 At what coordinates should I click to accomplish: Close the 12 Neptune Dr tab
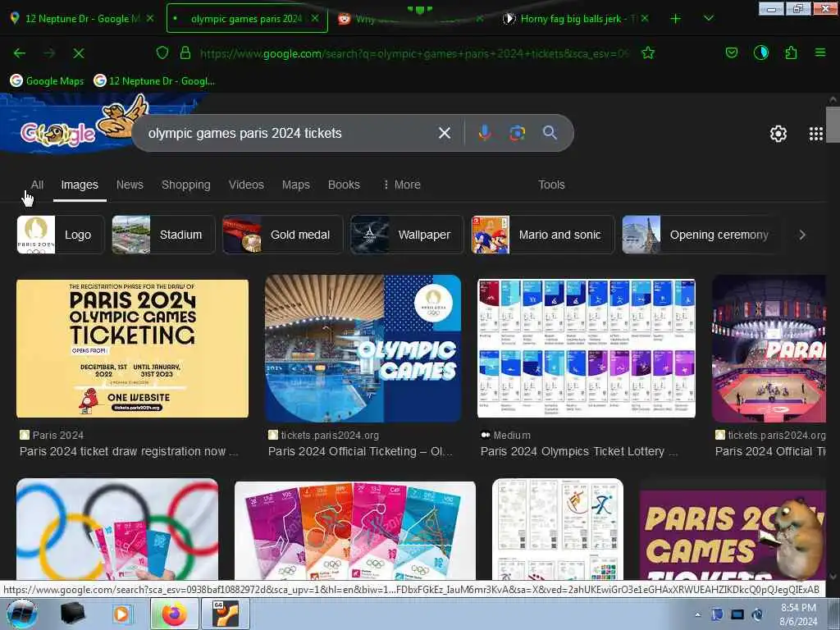tap(151, 18)
